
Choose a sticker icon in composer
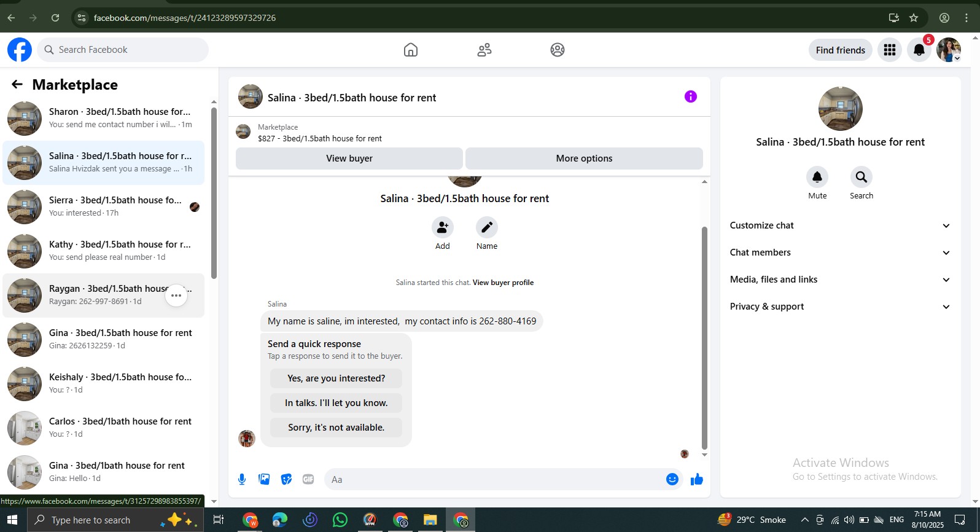(286, 479)
